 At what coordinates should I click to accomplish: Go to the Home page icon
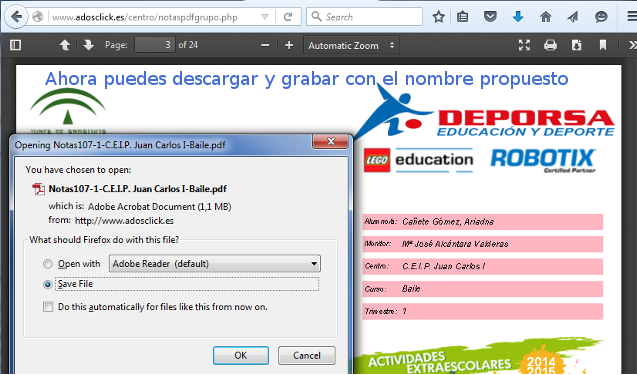pyautogui.click(x=546, y=17)
